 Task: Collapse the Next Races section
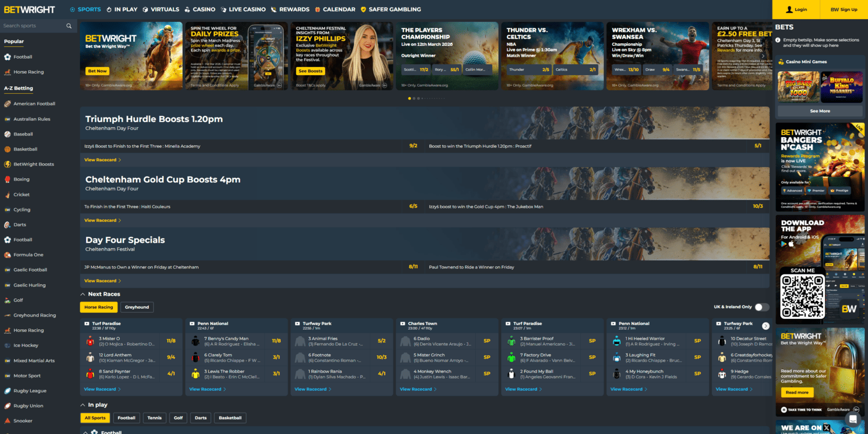pos(82,295)
